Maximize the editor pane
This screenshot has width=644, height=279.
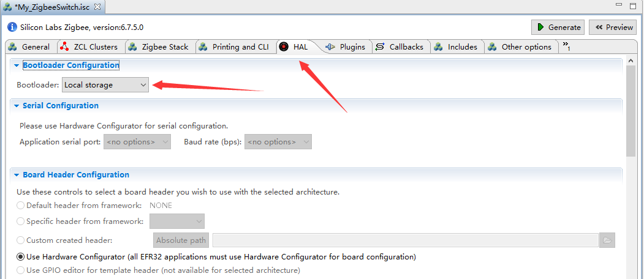coord(633,6)
